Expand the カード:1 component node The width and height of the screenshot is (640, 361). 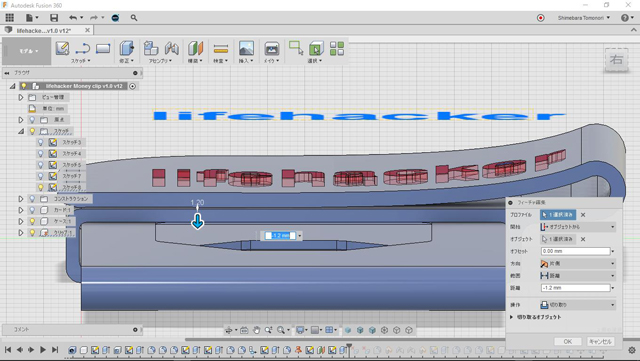(x=20, y=210)
